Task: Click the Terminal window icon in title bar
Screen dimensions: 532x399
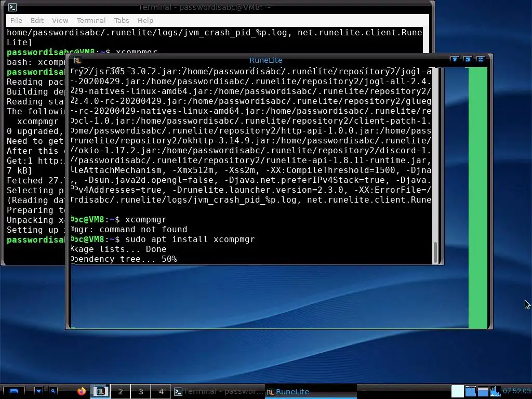Action: 12,7
